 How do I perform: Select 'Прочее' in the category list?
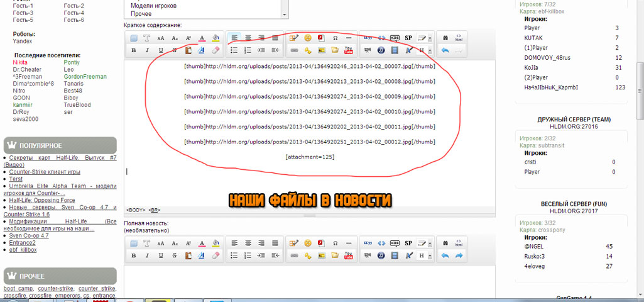[142, 13]
